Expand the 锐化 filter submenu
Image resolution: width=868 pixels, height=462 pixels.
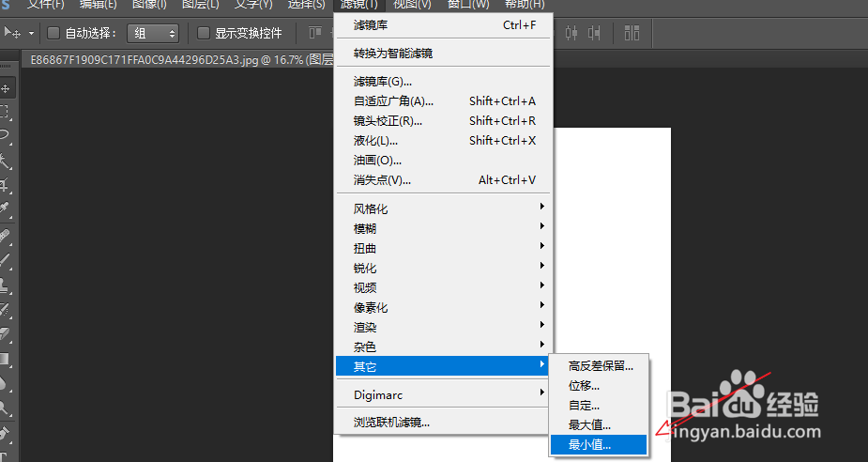[x=442, y=269]
